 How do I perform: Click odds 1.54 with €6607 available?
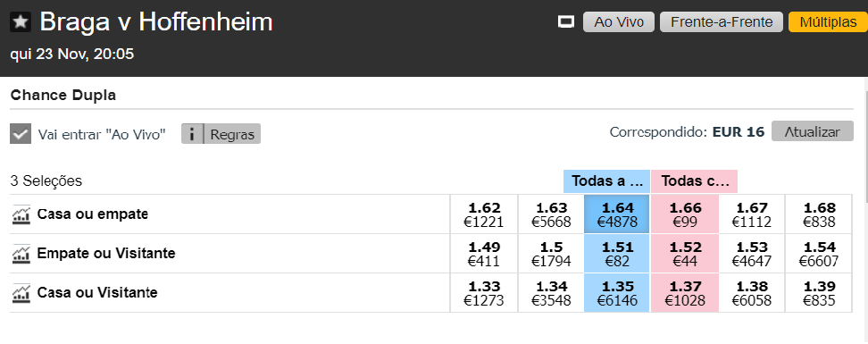(x=819, y=254)
